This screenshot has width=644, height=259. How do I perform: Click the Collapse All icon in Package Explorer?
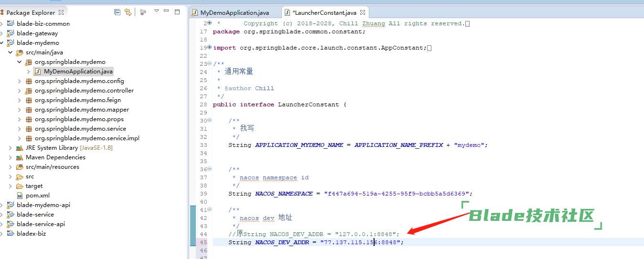[117, 12]
